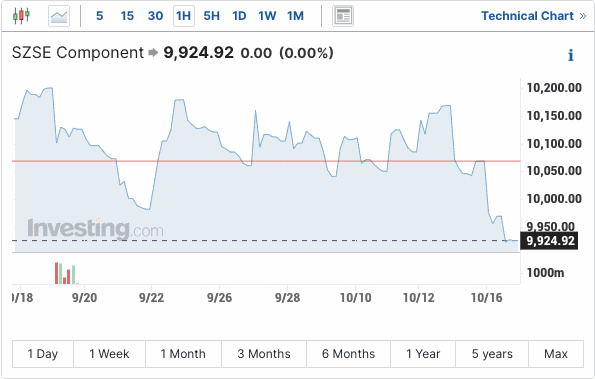Click the 9/26 date label

click(x=219, y=298)
